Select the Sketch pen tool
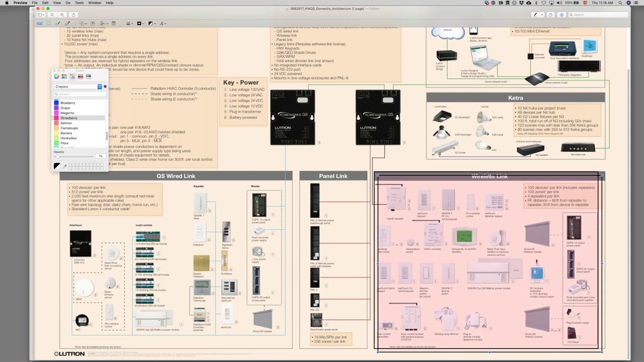644x362 pixels. click(x=57, y=23)
